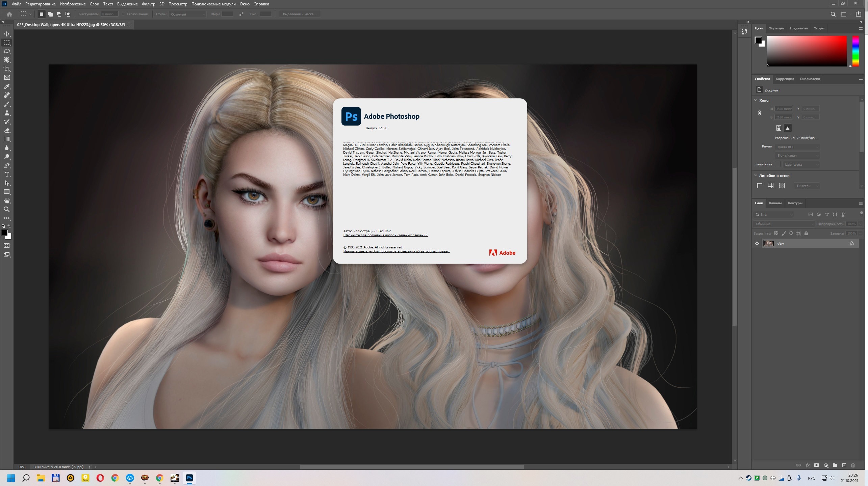Open the Фильтр menu
The height and width of the screenshot is (486, 868).
(148, 4)
